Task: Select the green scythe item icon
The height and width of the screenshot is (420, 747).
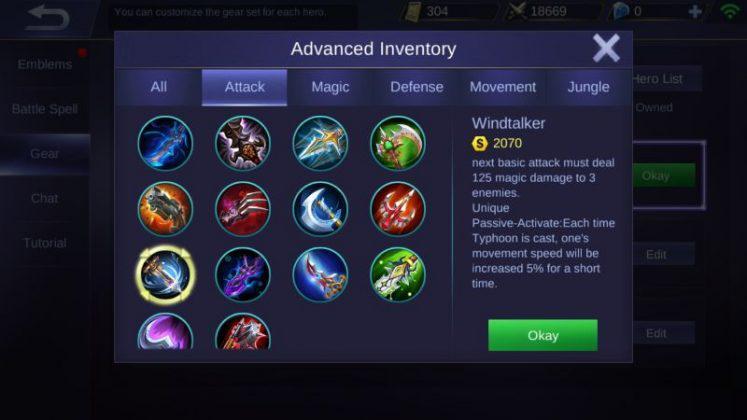Action: click(x=398, y=143)
